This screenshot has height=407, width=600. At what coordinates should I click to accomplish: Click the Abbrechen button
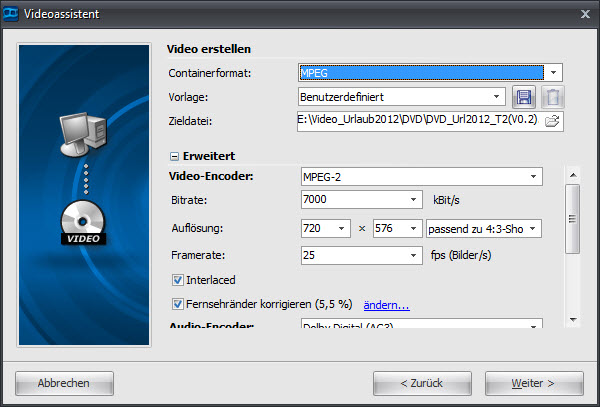point(64,383)
